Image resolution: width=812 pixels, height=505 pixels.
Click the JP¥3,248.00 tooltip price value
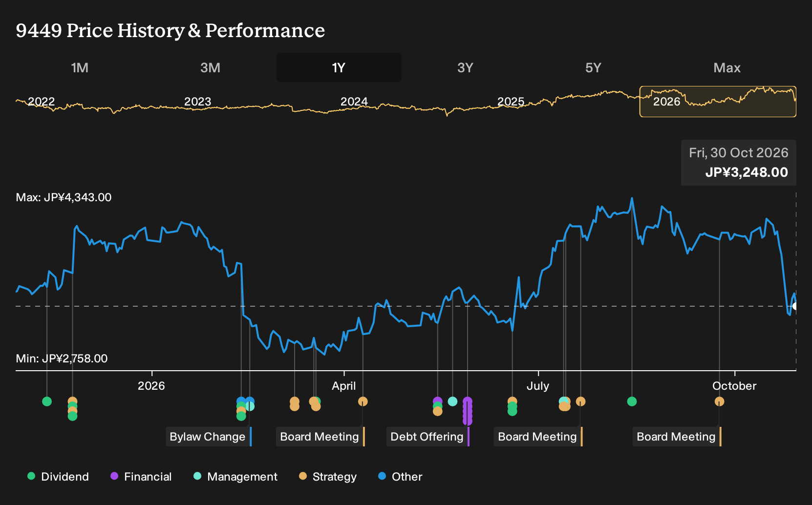pyautogui.click(x=747, y=172)
